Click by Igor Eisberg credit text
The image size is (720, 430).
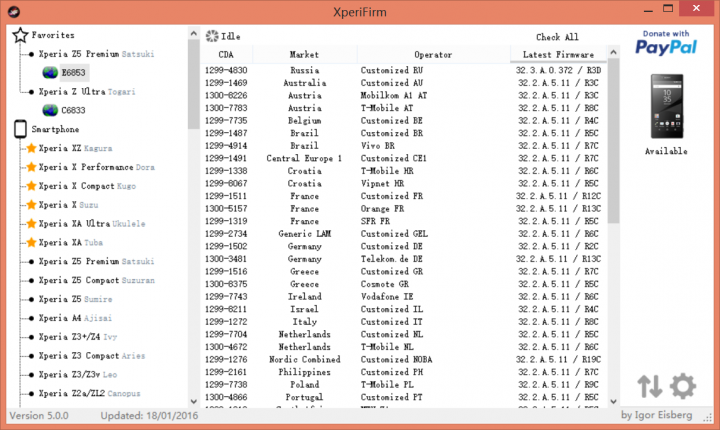656,415
